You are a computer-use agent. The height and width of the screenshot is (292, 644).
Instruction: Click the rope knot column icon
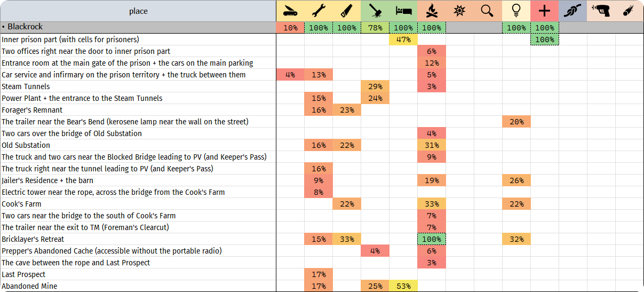[573, 11]
